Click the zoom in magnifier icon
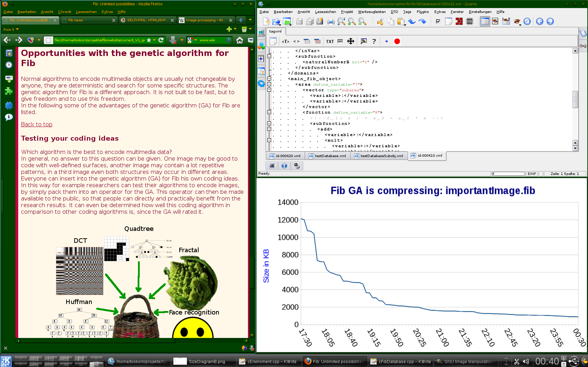 (352, 22)
